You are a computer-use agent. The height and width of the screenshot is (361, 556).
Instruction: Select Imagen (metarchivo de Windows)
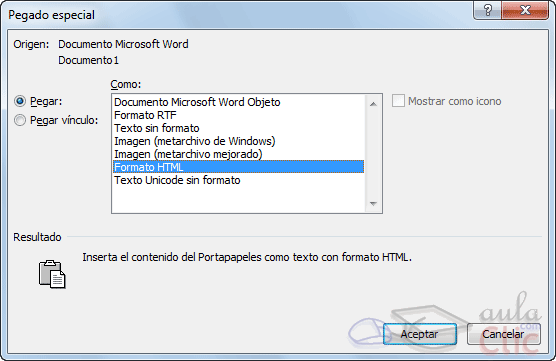(x=239, y=141)
